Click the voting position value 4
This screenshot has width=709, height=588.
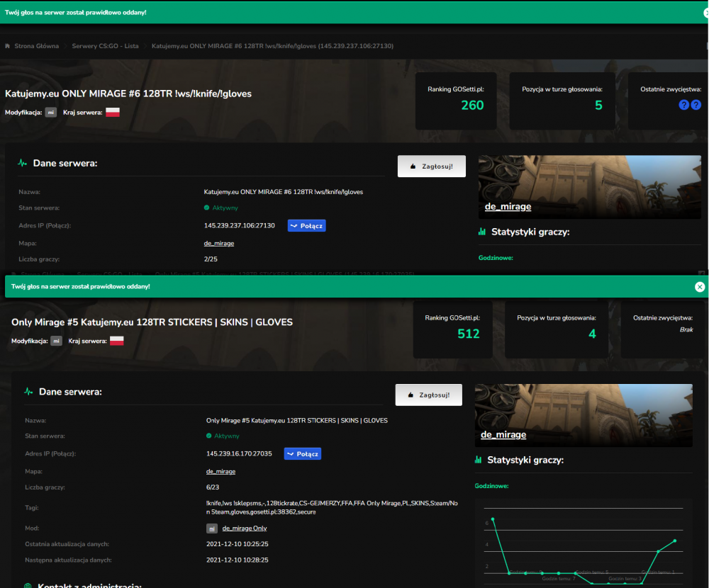592,334
